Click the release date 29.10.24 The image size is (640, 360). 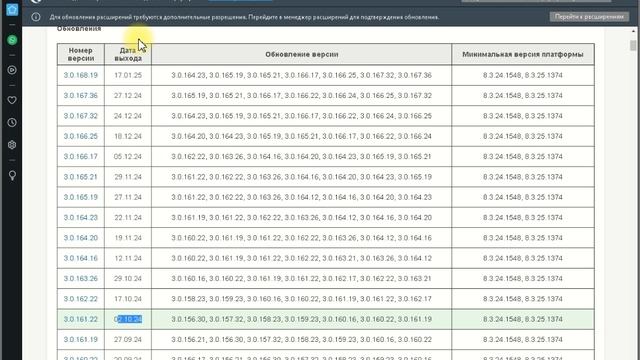(x=128, y=278)
